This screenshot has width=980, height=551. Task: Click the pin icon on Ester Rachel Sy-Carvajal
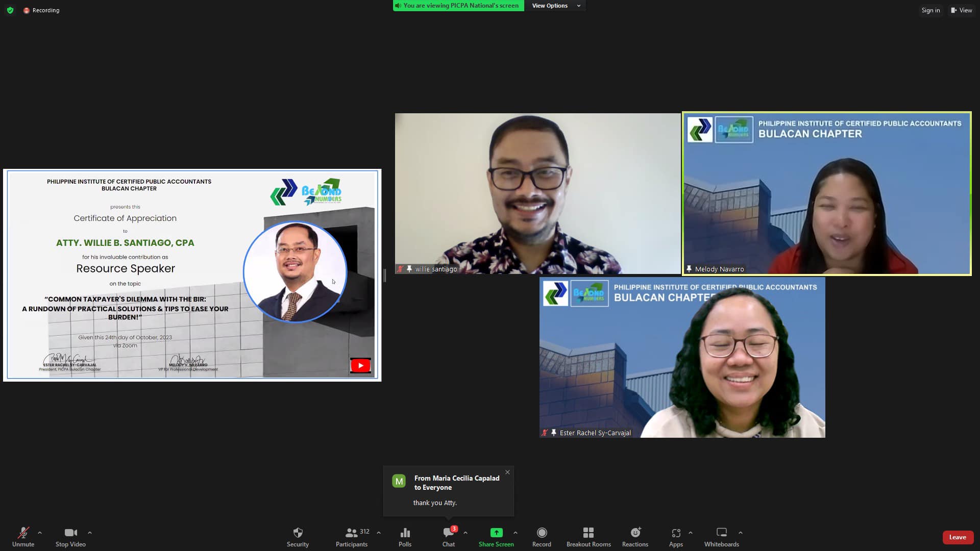553,433
